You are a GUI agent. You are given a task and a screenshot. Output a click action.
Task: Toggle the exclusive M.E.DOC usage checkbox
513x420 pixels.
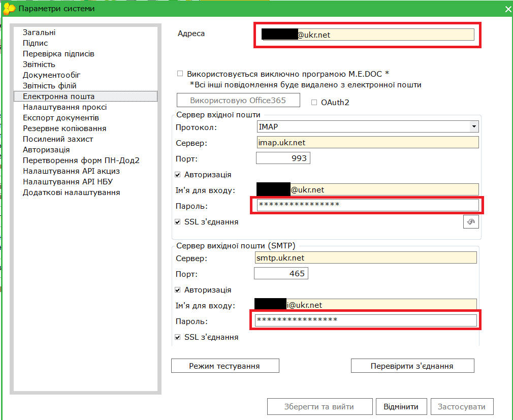tap(180, 74)
